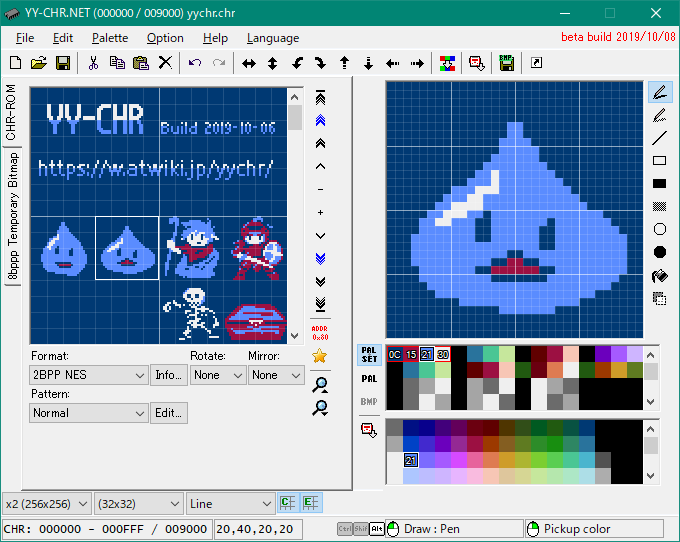Select the pattern fill rectangle tool
Image resolution: width=680 pixels, height=542 pixels.
coord(660,206)
